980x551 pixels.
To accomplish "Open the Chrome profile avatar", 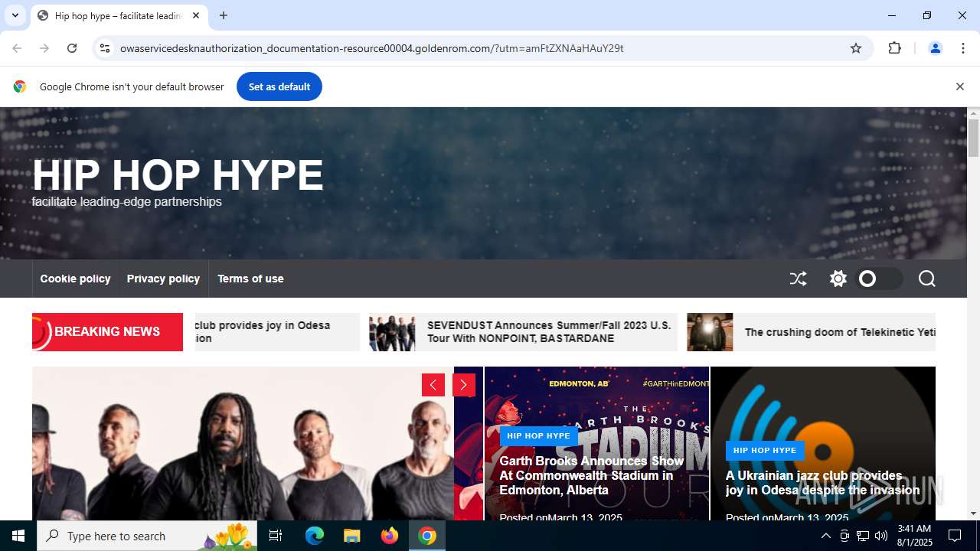I will pyautogui.click(x=935, y=48).
